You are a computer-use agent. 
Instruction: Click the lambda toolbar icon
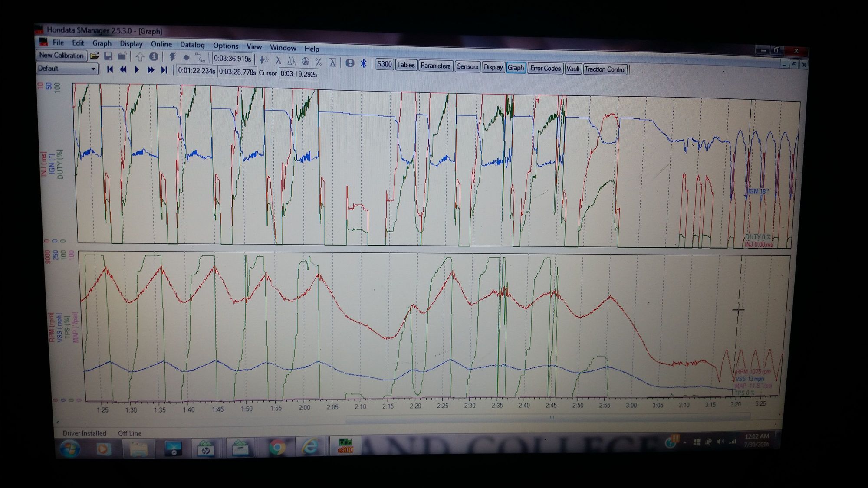point(278,61)
